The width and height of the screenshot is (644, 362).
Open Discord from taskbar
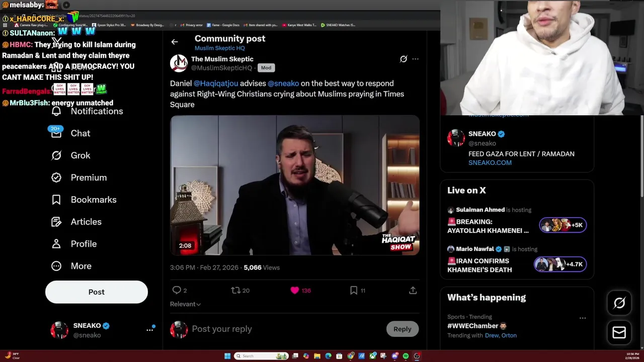click(x=395, y=356)
